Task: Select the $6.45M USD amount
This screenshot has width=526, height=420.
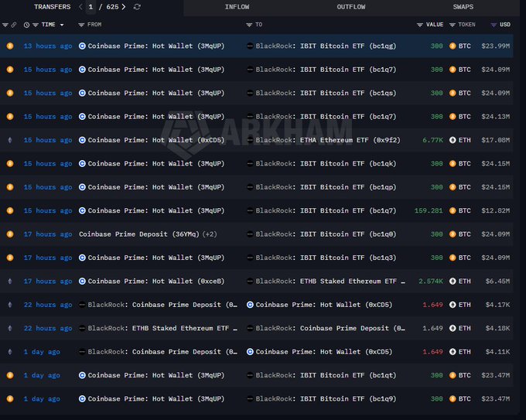Action: (x=497, y=281)
